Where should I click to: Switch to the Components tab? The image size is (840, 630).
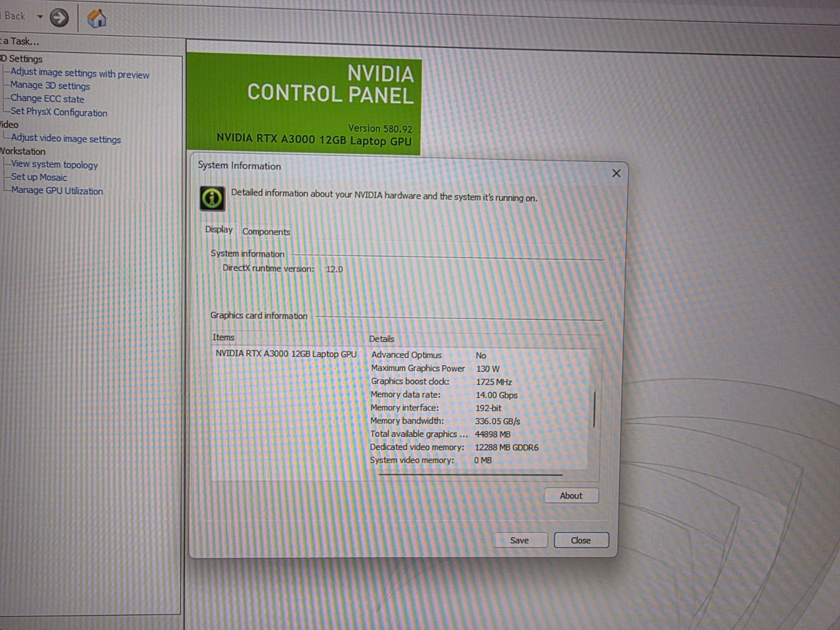(x=266, y=232)
